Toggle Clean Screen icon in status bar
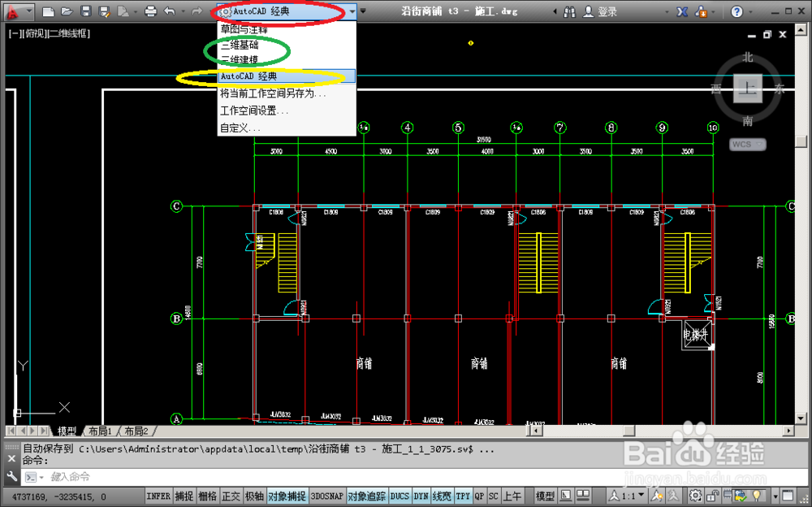 pyautogui.click(x=787, y=496)
